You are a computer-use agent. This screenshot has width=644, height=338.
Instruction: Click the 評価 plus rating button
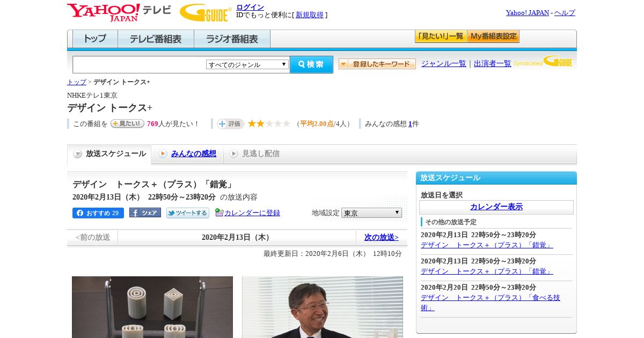230,124
